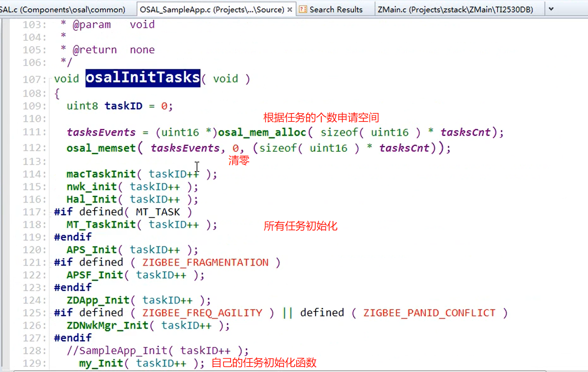The width and height of the screenshot is (588, 372).
Task: Click the @param void comment line
Action: coord(108,24)
